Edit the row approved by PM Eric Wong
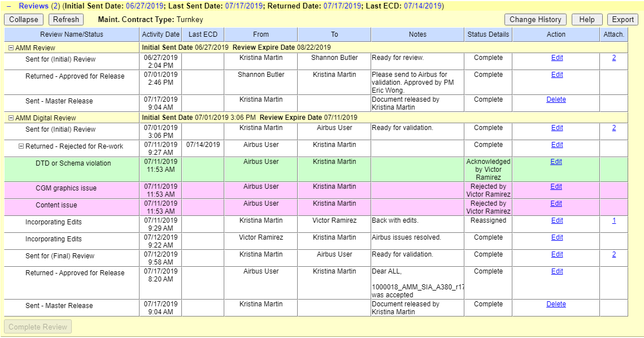This screenshot has width=644, height=338. click(557, 75)
